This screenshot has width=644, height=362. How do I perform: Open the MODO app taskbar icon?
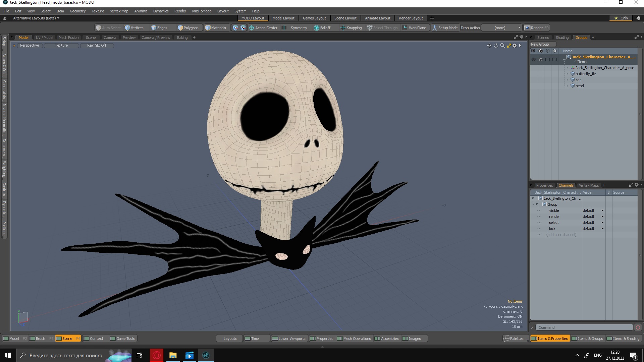pos(206,355)
